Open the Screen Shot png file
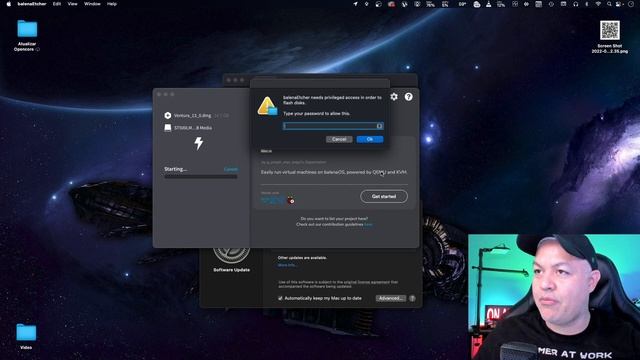The image size is (640, 360). (x=610, y=30)
